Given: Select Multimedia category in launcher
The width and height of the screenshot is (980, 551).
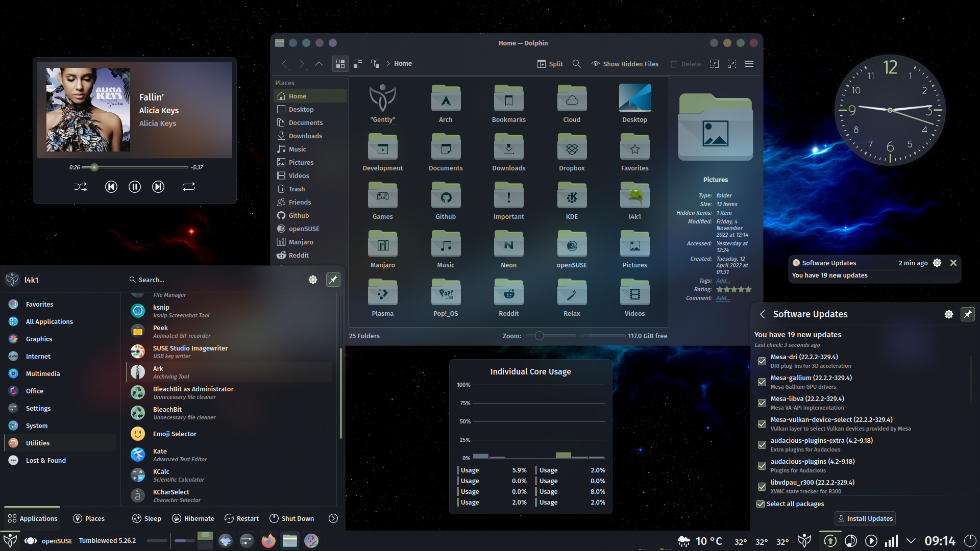Looking at the screenshot, I should (x=60, y=373).
